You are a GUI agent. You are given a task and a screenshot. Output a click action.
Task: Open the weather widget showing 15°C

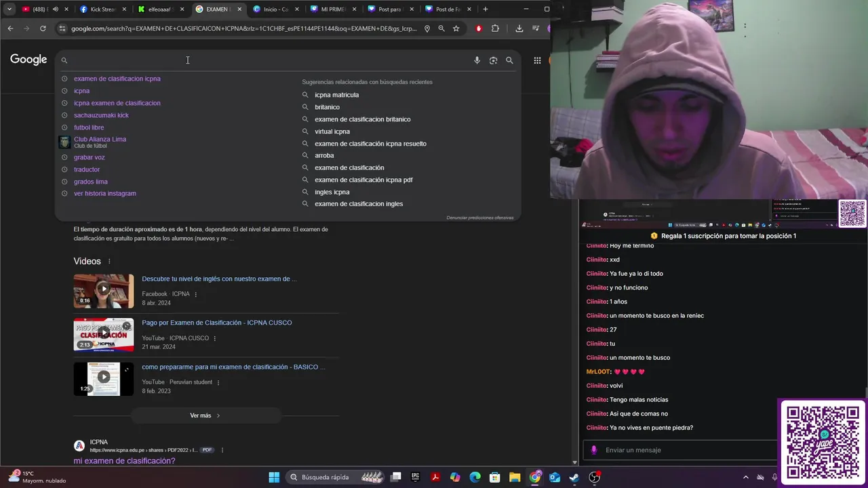pyautogui.click(x=37, y=477)
